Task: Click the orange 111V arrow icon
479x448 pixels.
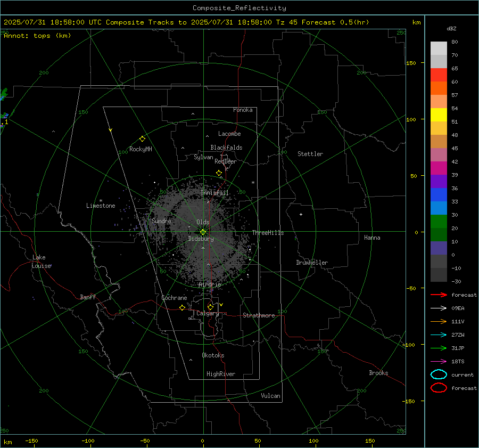Action: [x=439, y=321]
